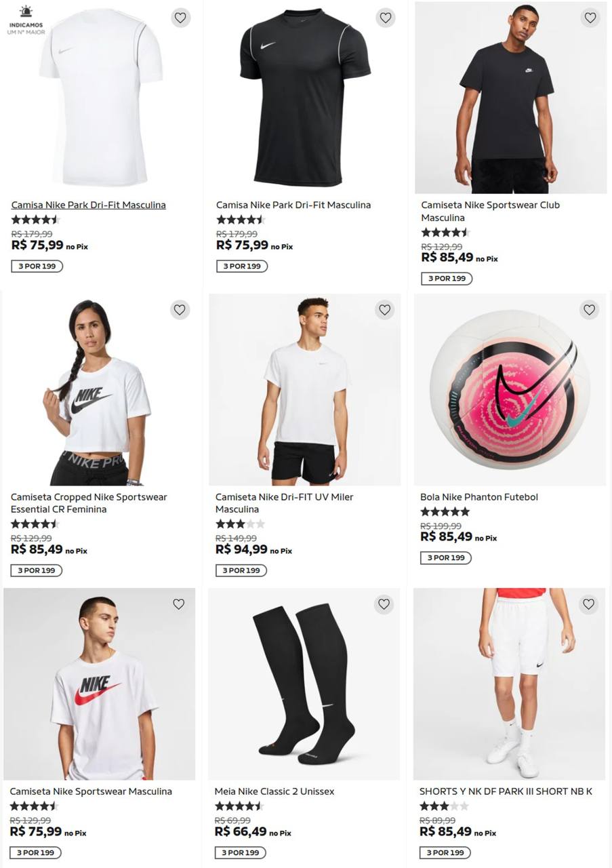Add Cropped Nike Sportswear Essential to favorites
The image size is (612, 868).
[x=180, y=310]
